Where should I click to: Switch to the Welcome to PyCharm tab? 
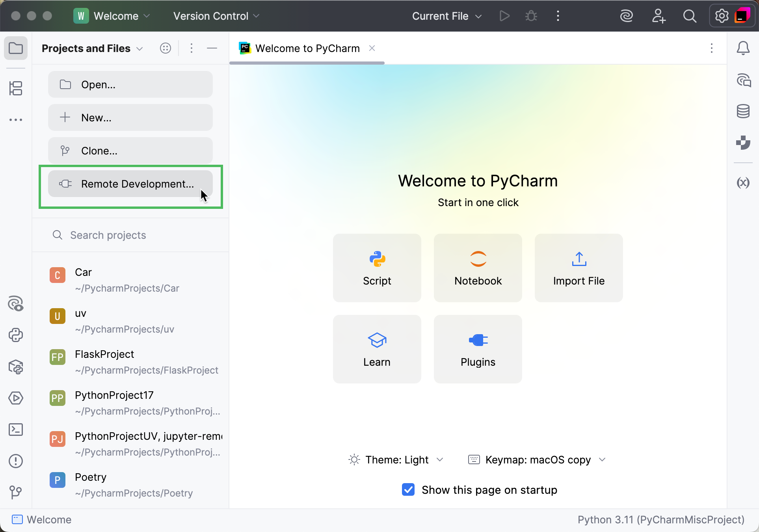(307, 48)
